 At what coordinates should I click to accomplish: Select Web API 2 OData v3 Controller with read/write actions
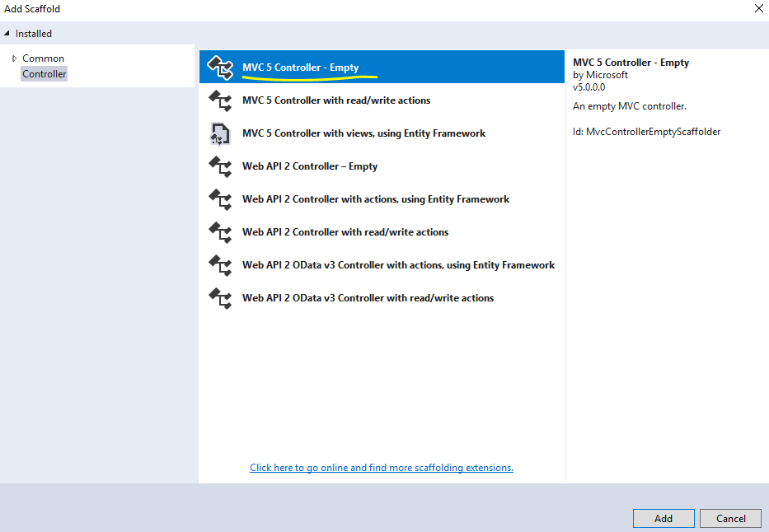382,297
